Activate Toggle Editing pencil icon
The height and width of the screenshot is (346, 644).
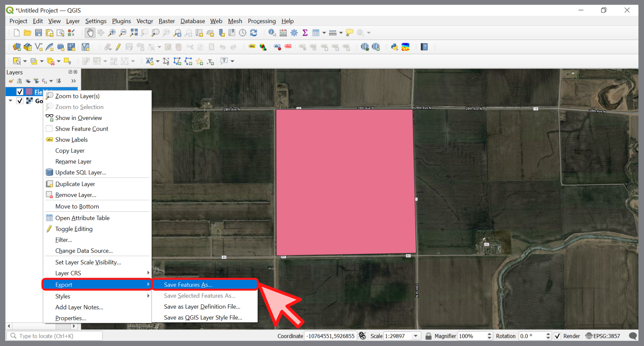point(118,47)
